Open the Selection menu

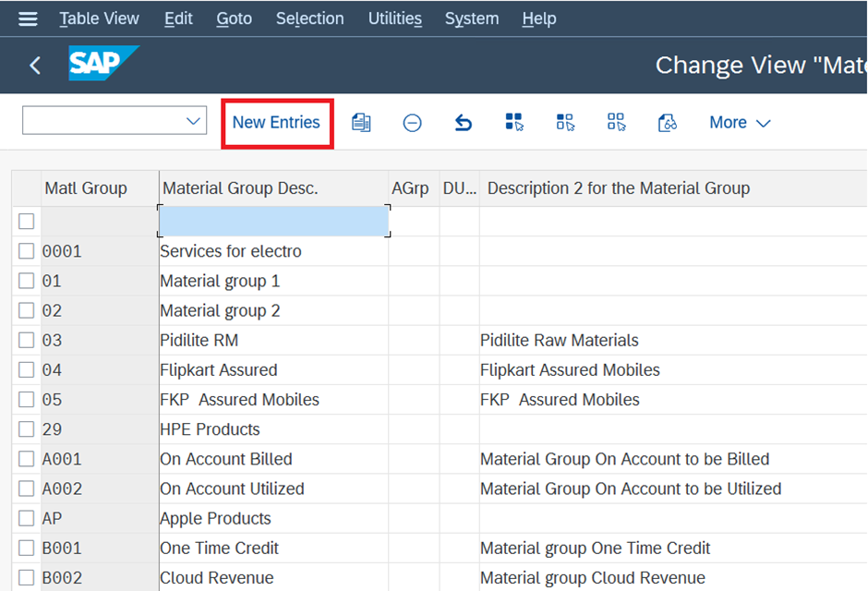pyautogui.click(x=310, y=18)
